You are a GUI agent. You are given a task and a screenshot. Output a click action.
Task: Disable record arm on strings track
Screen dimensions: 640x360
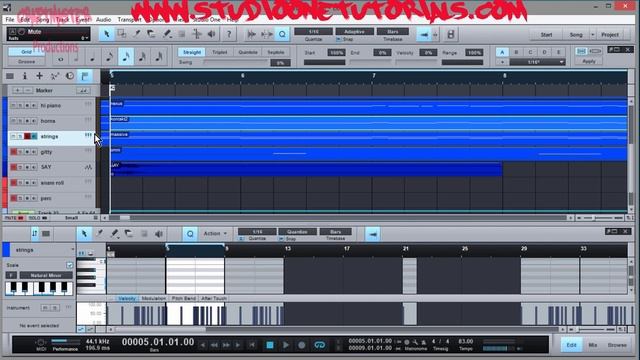click(x=27, y=136)
